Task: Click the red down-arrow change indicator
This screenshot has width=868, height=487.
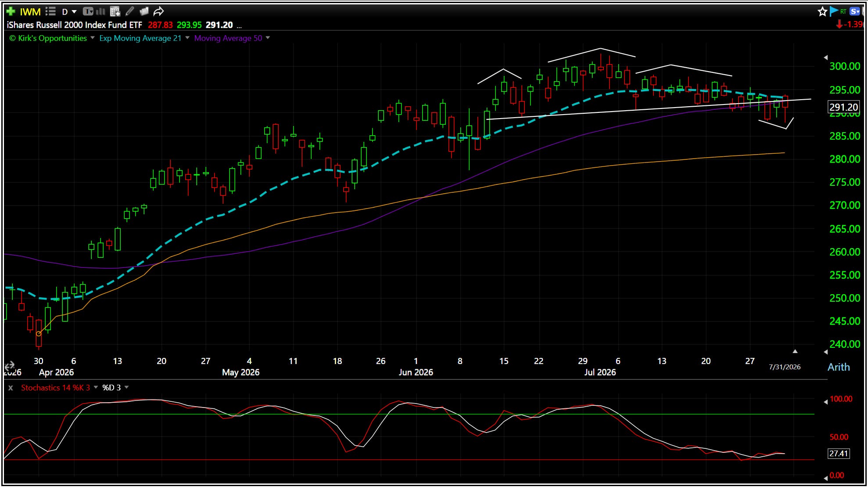Action: pyautogui.click(x=839, y=24)
